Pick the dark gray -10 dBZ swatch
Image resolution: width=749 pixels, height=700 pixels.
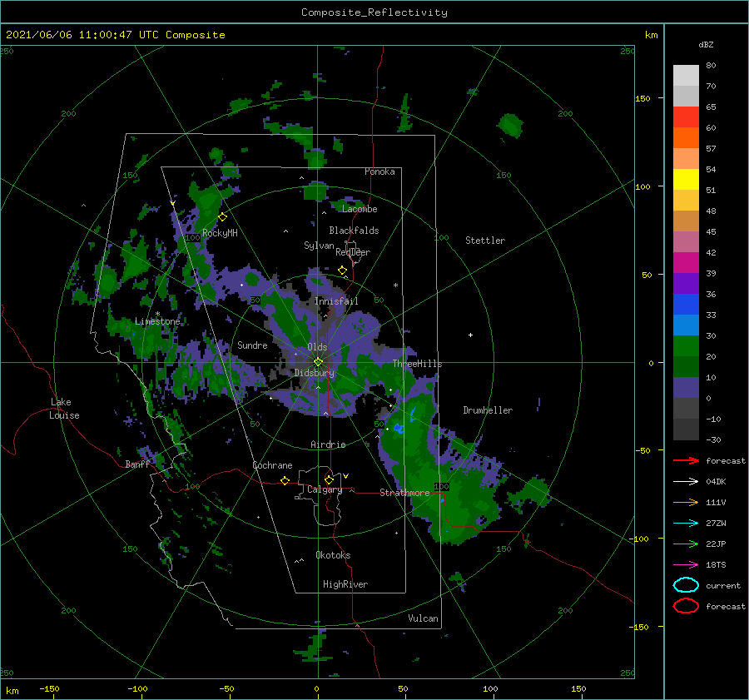click(x=686, y=429)
